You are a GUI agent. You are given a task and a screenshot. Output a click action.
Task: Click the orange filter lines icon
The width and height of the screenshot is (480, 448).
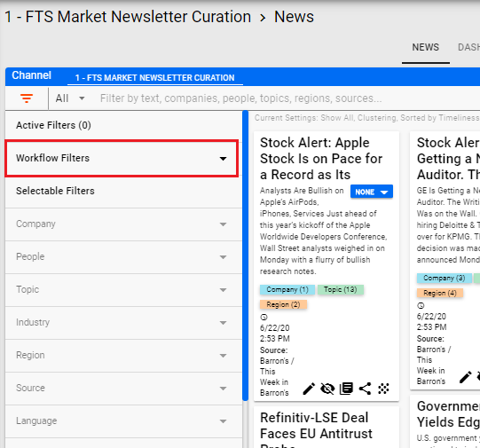(27, 98)
